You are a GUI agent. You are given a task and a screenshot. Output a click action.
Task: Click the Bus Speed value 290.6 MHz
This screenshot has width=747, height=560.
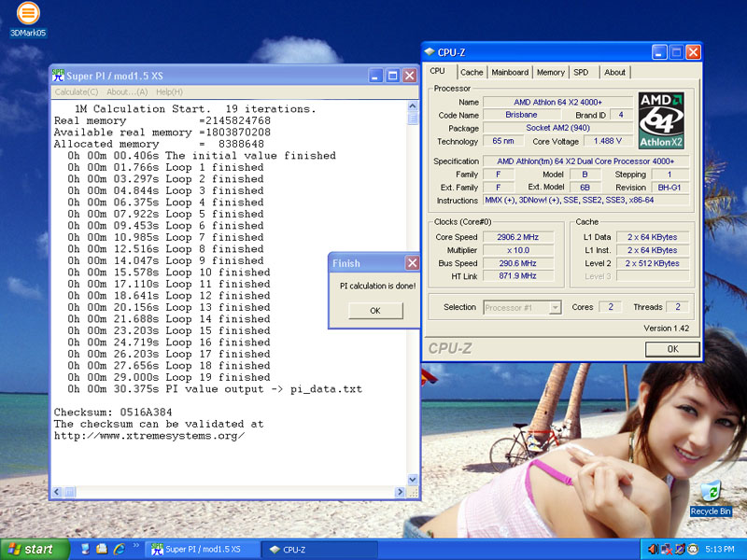(518, 263)
